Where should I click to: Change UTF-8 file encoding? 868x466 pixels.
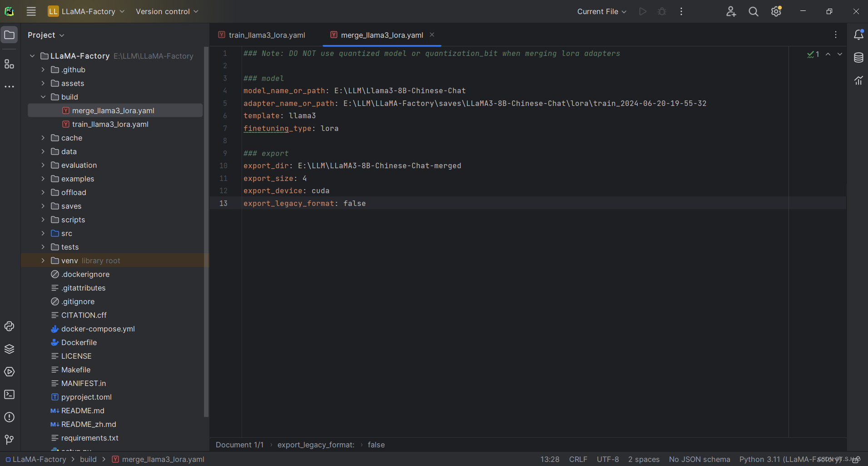click(x=608, y=459)
